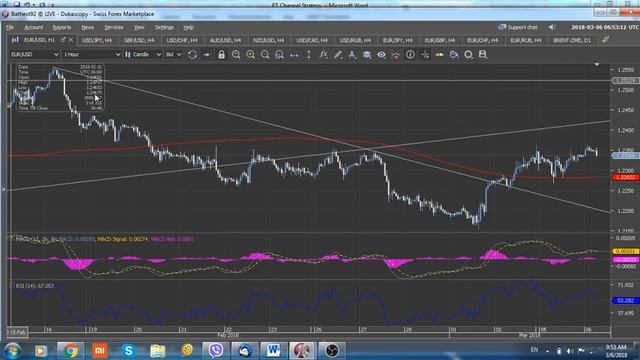The image size is (640, 360).
Task: Toggle the crosshair cursor tool
Action: click(425, 55)
